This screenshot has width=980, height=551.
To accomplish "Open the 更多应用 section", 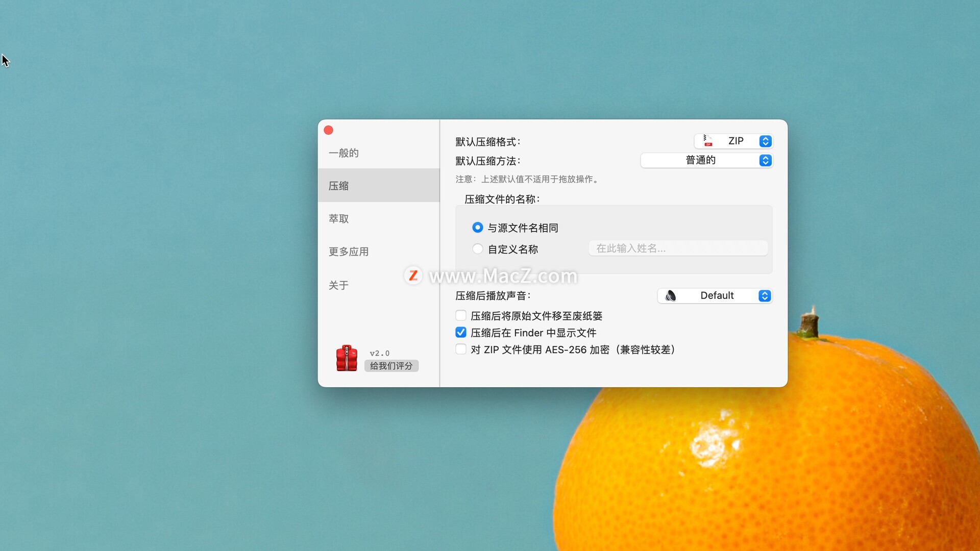I will click(x=379, y=252).
